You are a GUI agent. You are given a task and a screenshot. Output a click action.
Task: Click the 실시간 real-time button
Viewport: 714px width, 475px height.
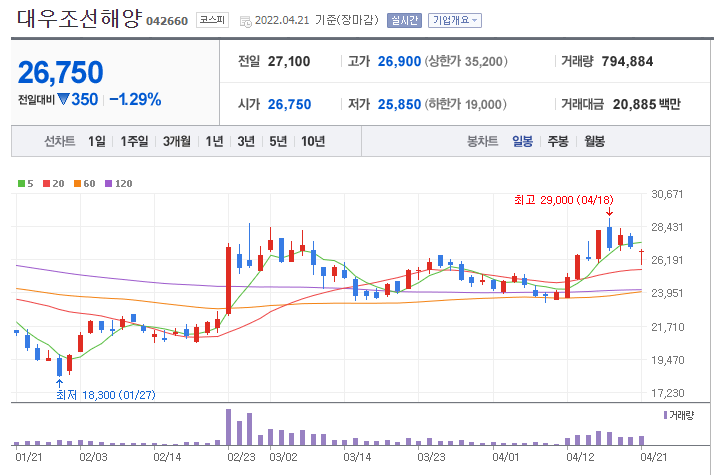click(x=404, y=20)
